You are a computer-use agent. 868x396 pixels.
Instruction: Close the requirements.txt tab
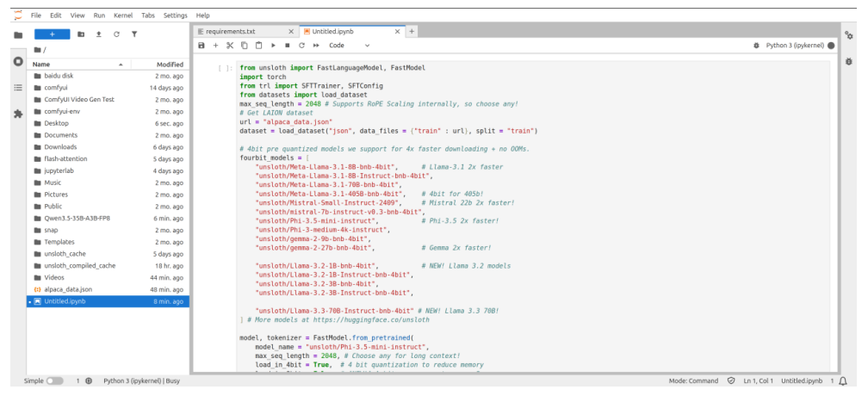point(291,32)
